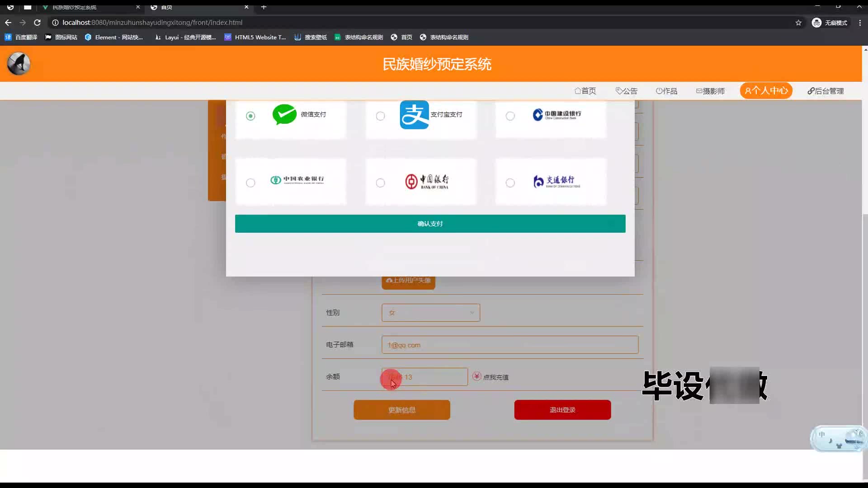Image resolution: width=868 pixels, height=488 pixels.
Task: Open the Element bookmark
Action: pos(114,37)
